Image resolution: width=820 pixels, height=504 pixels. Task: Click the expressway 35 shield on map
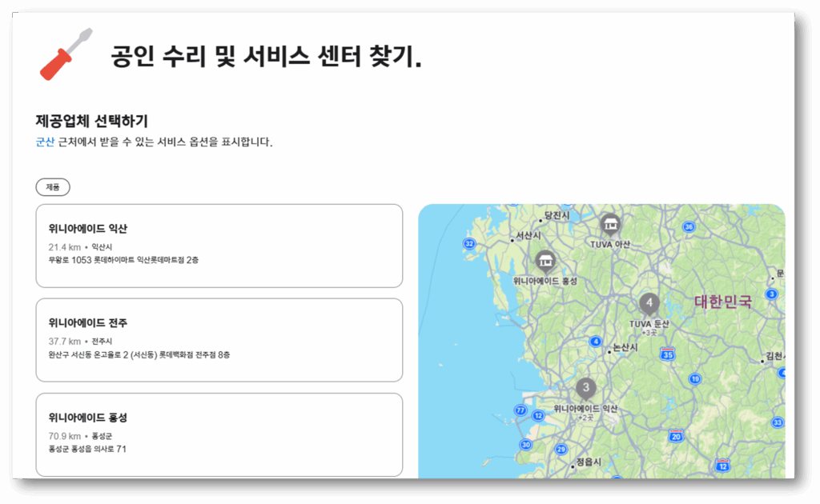click(x=668, y=353)
